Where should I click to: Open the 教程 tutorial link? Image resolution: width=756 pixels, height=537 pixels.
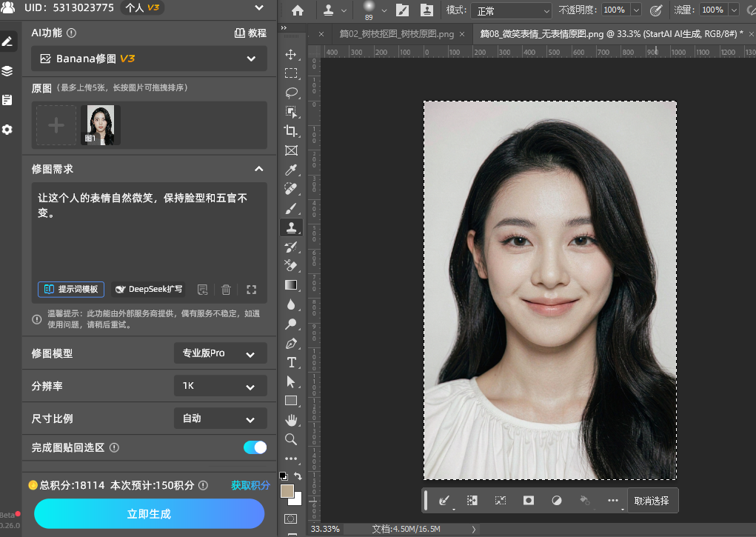(x=250, y=33)
